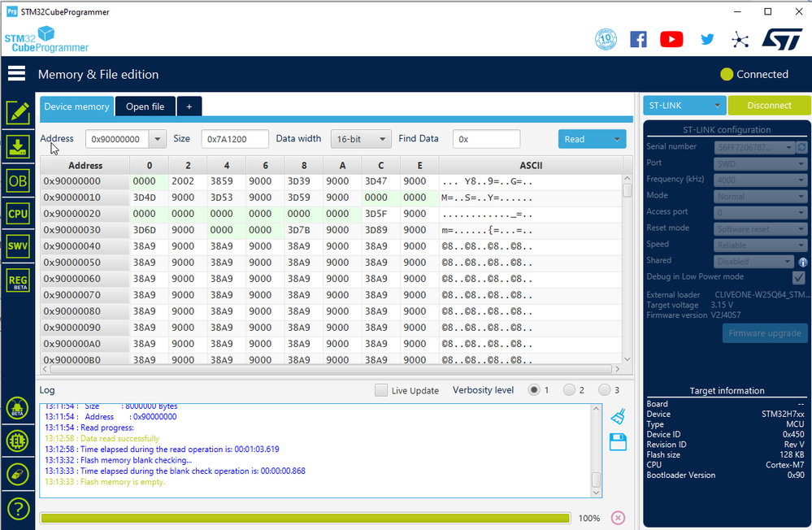Open the ST-LINK interface dropdown

(x=684, y=105)
